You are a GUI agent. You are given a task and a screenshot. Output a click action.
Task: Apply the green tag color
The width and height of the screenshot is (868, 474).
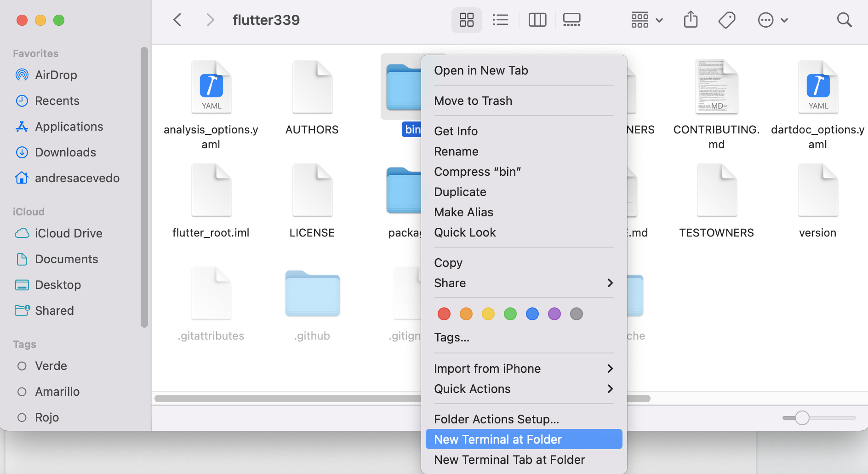510,314
